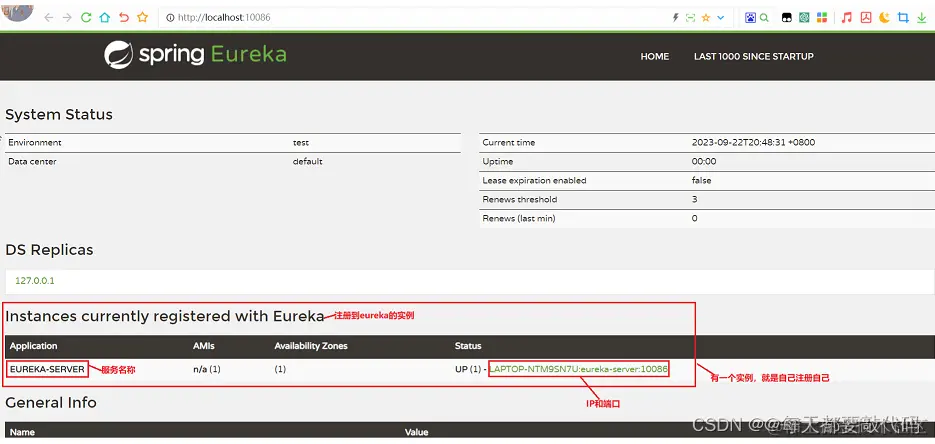Open the Tampermonkey extension icon

(x=787, y=18)
